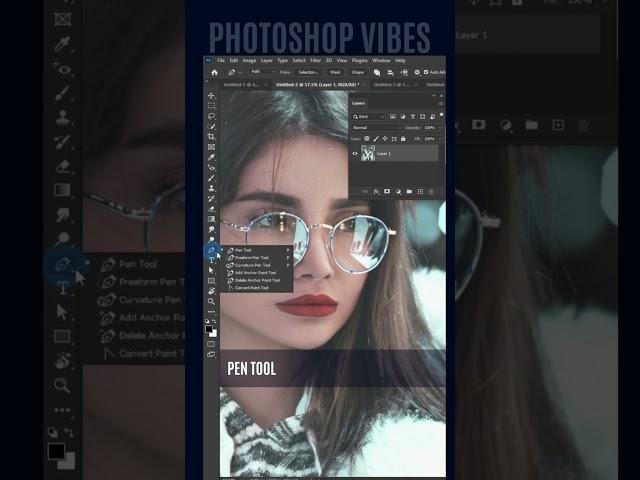640x480 pixels.
Task: Select the Path Selection arrow tool
Action: pyautogui.click(x=211, y=270)
